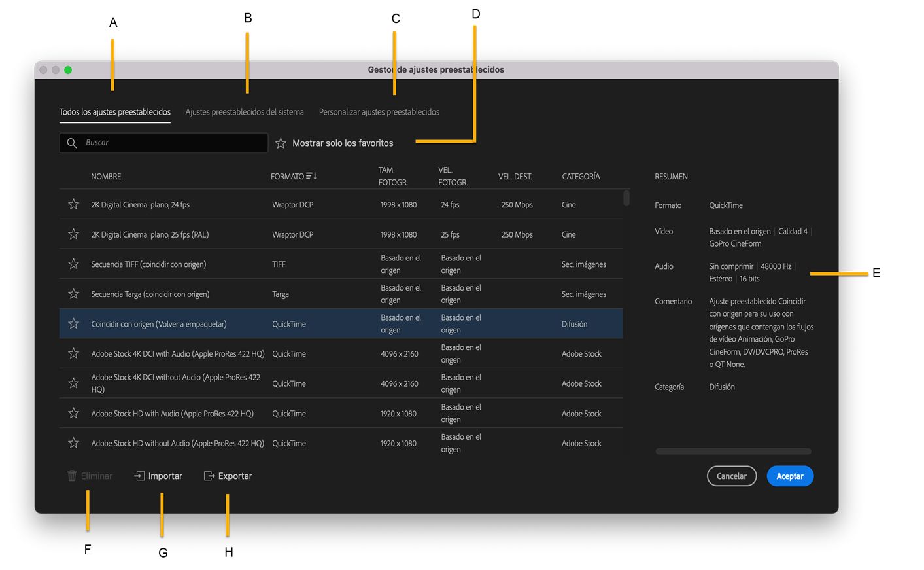Click the QuickTime format value in summary

click(x=726, y=205)
